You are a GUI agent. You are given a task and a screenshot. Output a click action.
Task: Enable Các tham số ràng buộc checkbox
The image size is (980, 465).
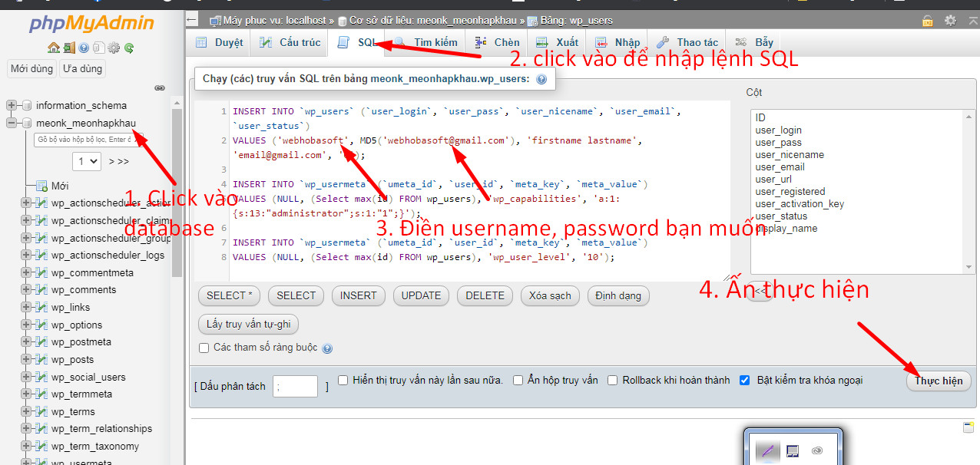(x=204, y=348)
